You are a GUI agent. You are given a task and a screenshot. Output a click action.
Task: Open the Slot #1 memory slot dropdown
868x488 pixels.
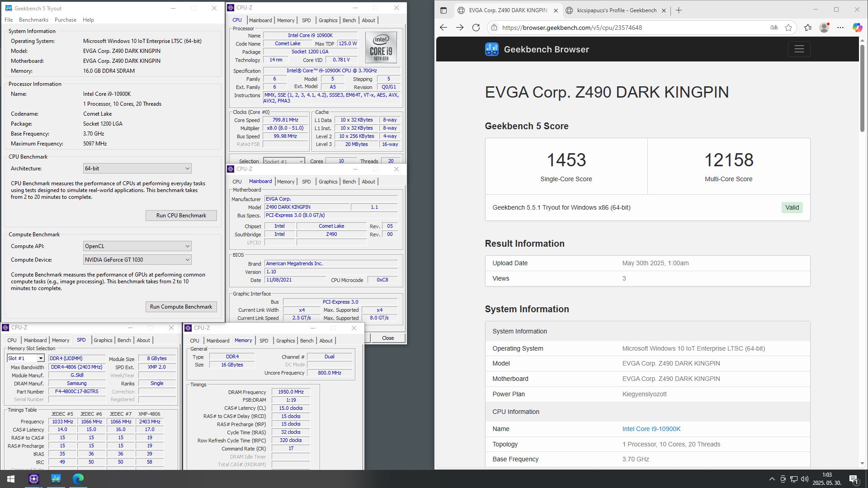[x=26, y=358]
